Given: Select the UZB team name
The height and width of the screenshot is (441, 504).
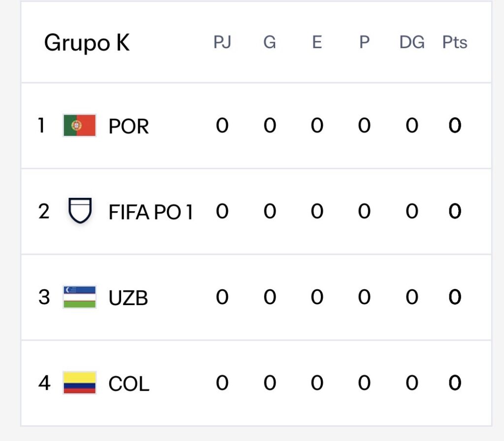Looking at the screenshot, I should point(128,298).
